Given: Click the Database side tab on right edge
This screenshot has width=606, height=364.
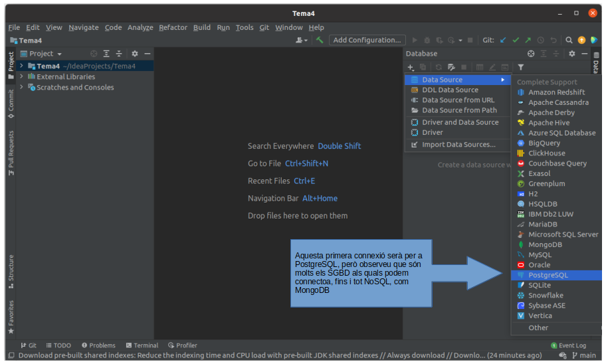Looking at the screenshot, I should point(595,62).
